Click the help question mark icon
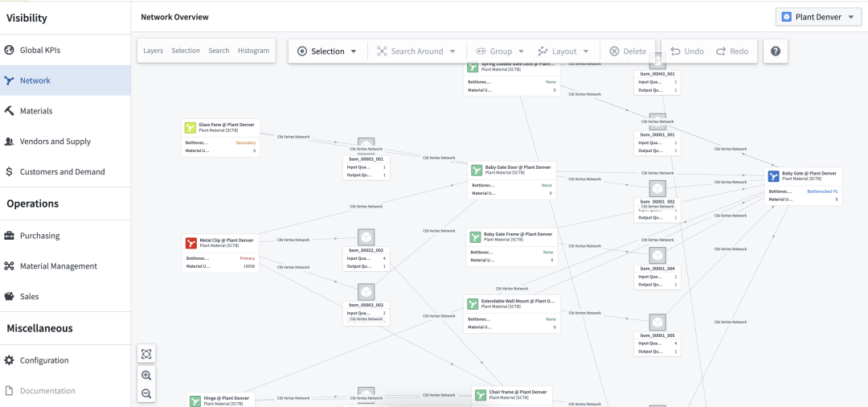Image resolution: width=868 pixels, height=407 pixels. 775,51
